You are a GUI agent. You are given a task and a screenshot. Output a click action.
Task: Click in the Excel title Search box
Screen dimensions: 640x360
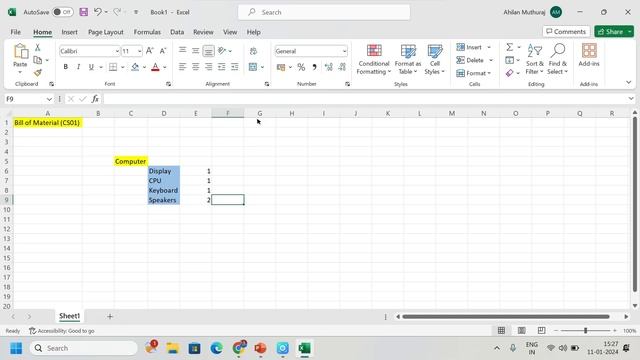click(324, 12)
